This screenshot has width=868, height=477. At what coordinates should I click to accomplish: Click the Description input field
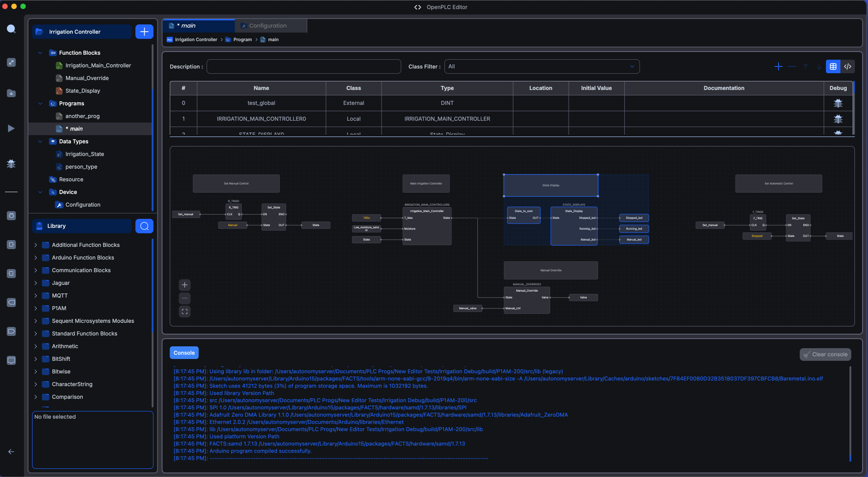pos(303,66)
